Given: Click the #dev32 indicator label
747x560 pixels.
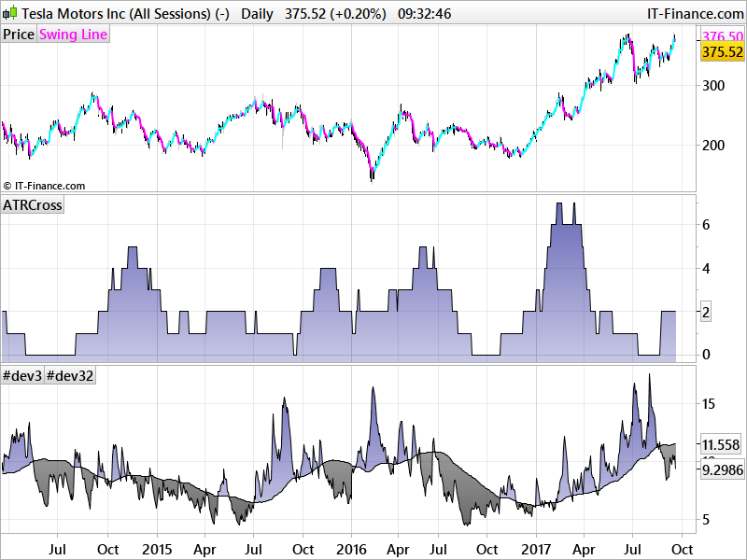Looking at the screenshot, I should coord(70,376).
